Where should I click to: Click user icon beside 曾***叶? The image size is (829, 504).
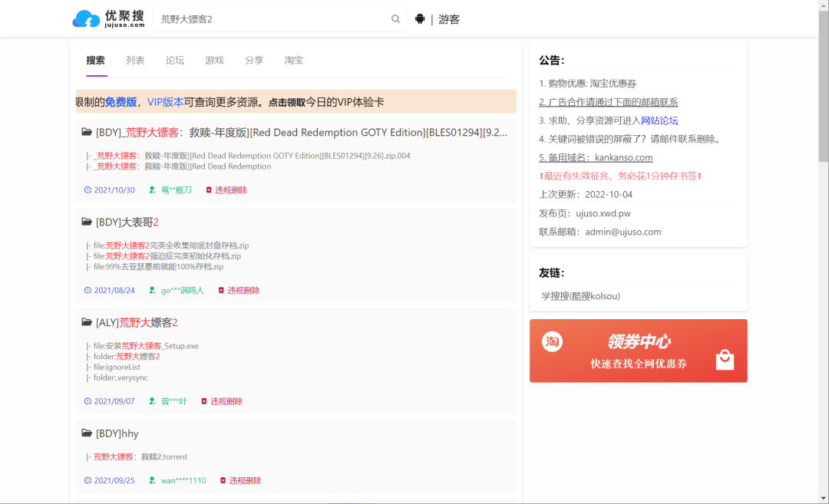pos(152,401)
